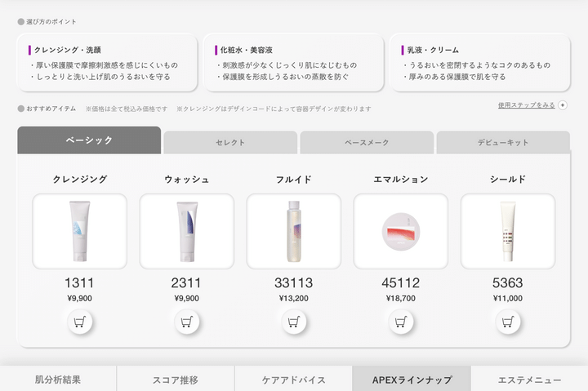
Task: Select the ウォッシュ product tube image
Action: point(186,231)
